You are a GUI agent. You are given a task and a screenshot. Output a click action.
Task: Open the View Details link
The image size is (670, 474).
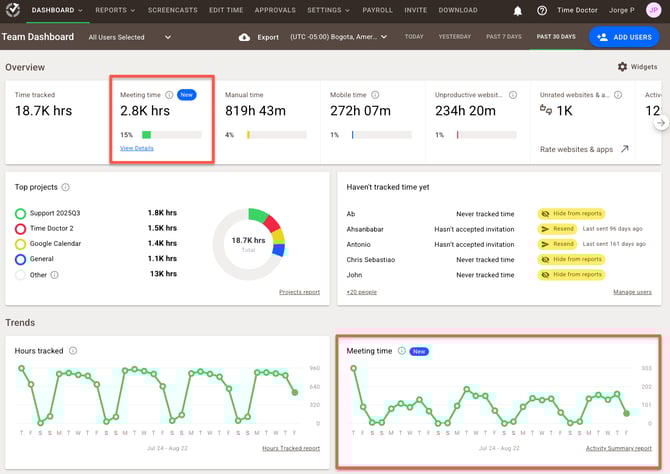click(137, 148)
